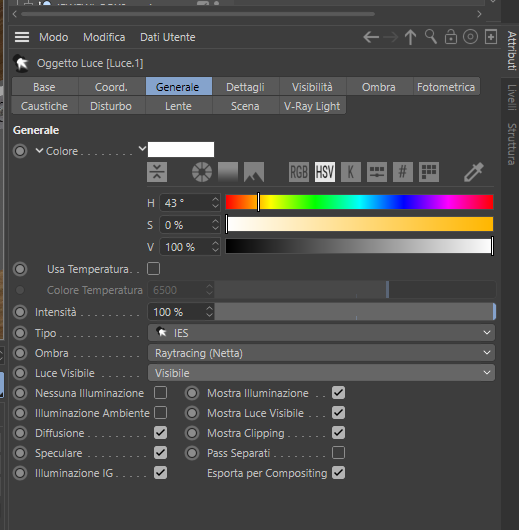
Task: Switch to the color wheel mode
Action: coord(202,172)
